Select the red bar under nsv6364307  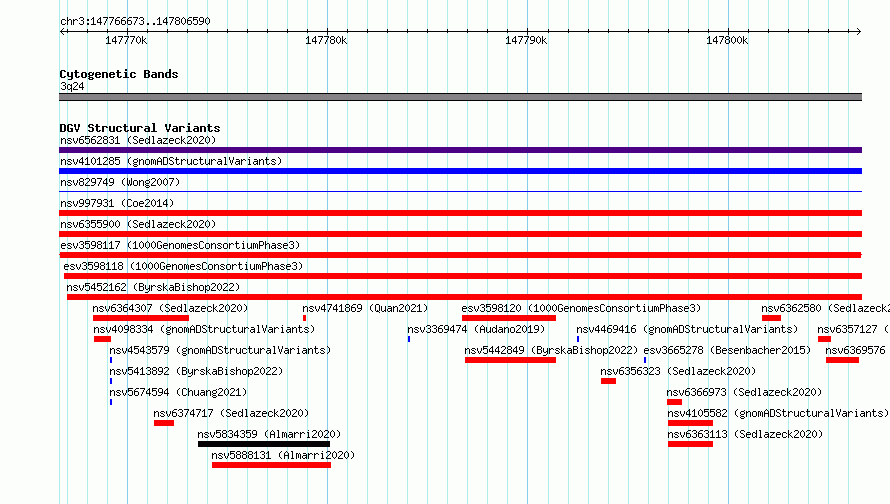(x=141, y=318)
